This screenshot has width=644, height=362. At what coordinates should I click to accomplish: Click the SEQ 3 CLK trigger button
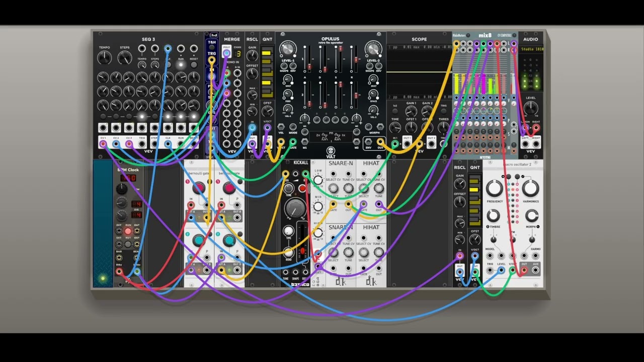(168, 65)
